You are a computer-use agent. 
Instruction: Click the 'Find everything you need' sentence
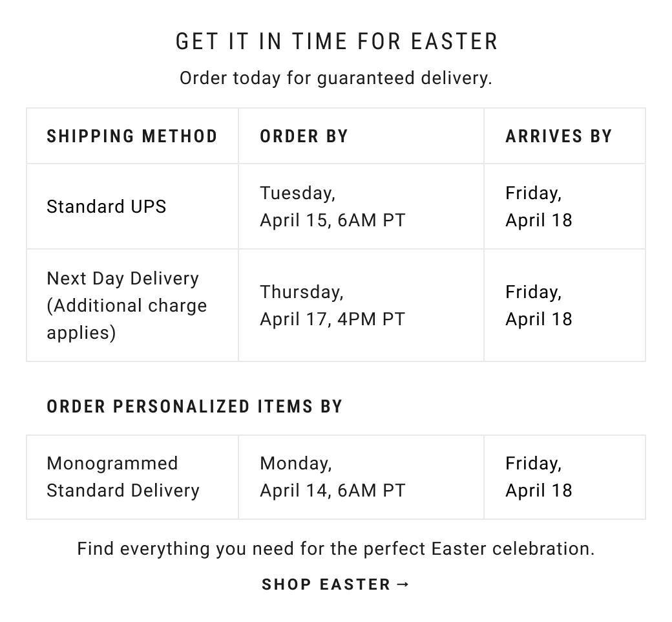[336, 549]
